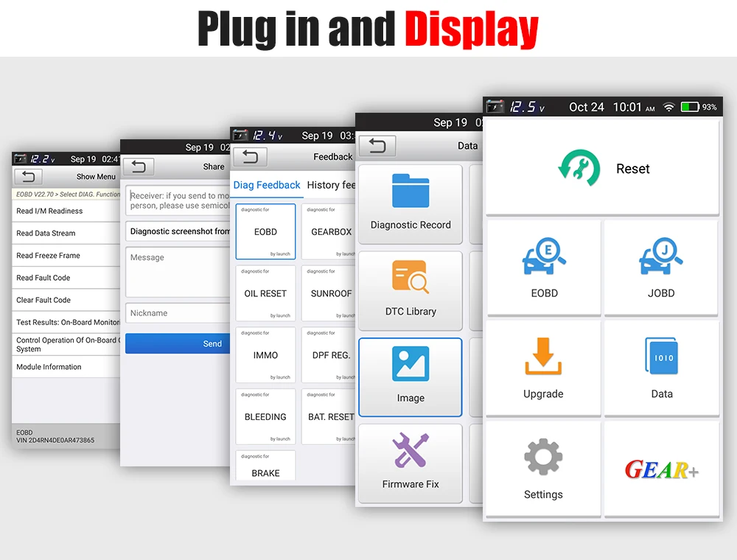The height and width of the screenshot is (560, 737).
Task: Switch to the History feedback tab
Action: 331,185
